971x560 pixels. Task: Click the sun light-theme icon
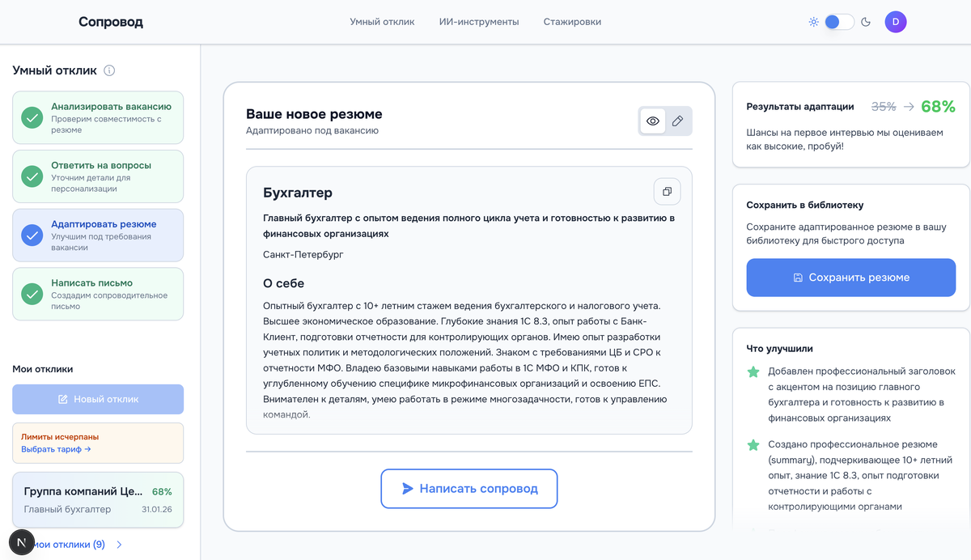click(x=813, y=22)
